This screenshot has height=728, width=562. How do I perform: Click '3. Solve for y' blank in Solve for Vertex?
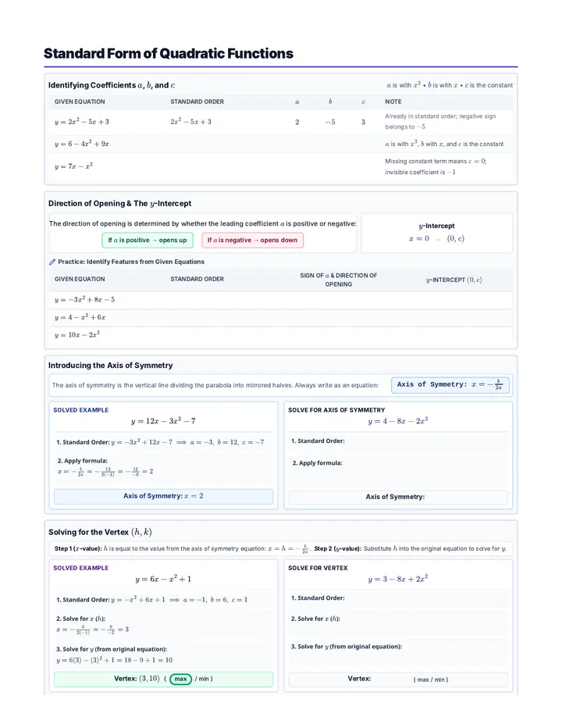398,652
